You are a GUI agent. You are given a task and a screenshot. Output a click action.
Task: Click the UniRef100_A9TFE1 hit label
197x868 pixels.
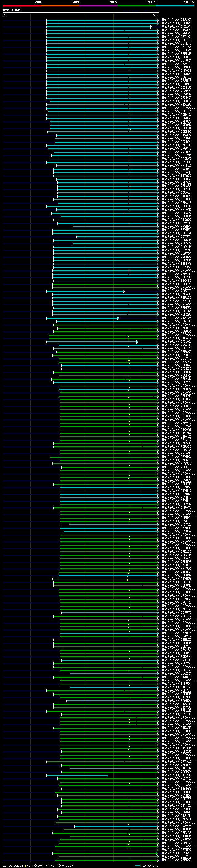tap(177, 166)
